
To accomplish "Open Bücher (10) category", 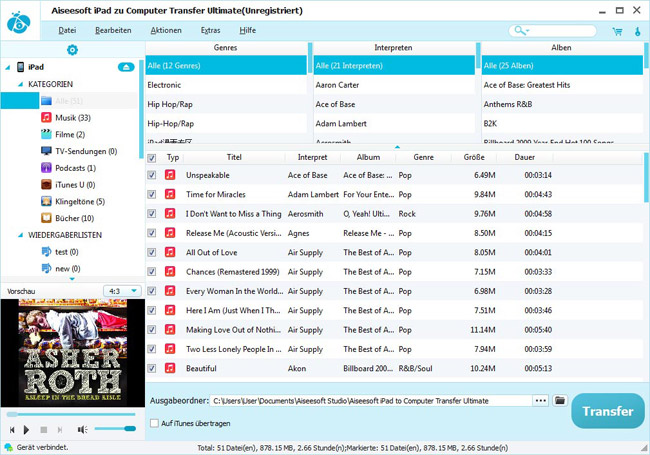I will [x=75, y=218].
